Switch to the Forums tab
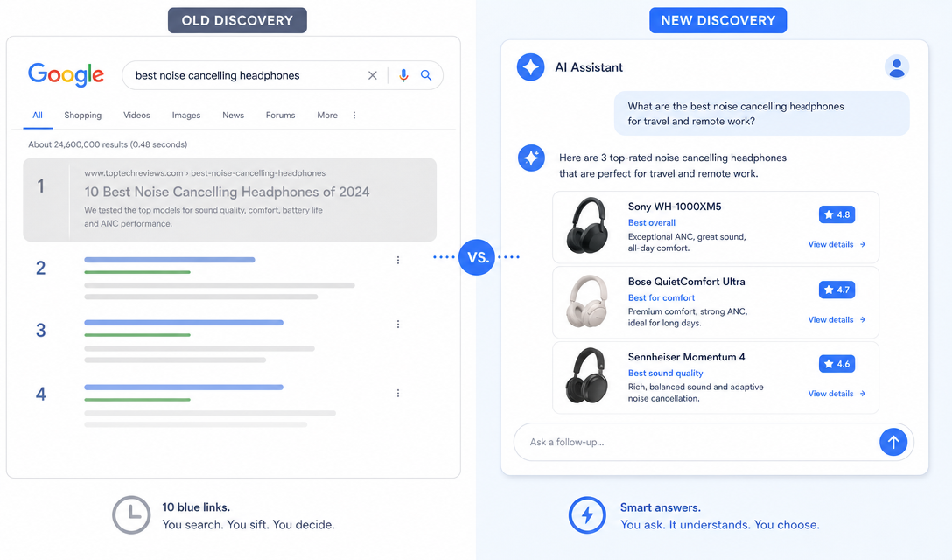Screen dimensions: 952x560 coord(281,115)
